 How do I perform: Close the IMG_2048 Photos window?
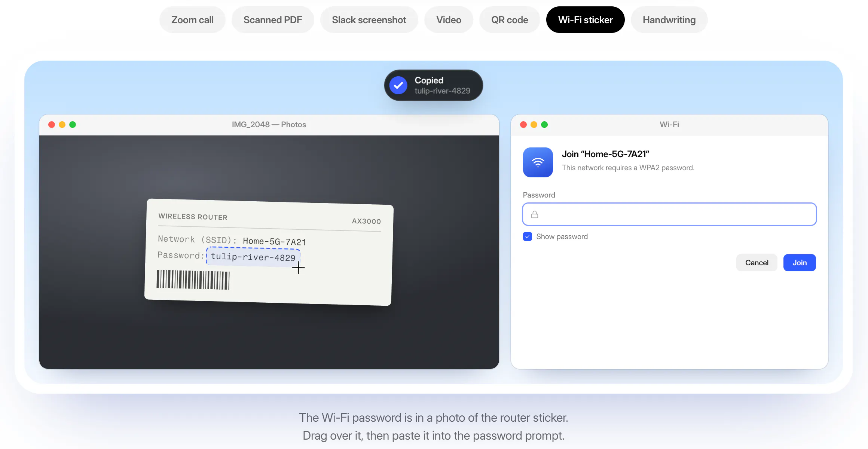[x=52, y=125]
